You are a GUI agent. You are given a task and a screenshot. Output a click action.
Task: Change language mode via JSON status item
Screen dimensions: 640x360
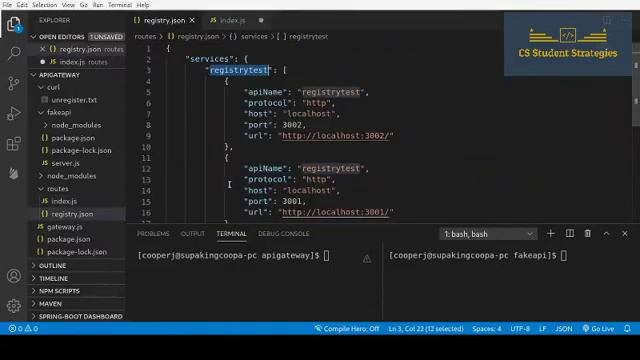coord(563,329)
